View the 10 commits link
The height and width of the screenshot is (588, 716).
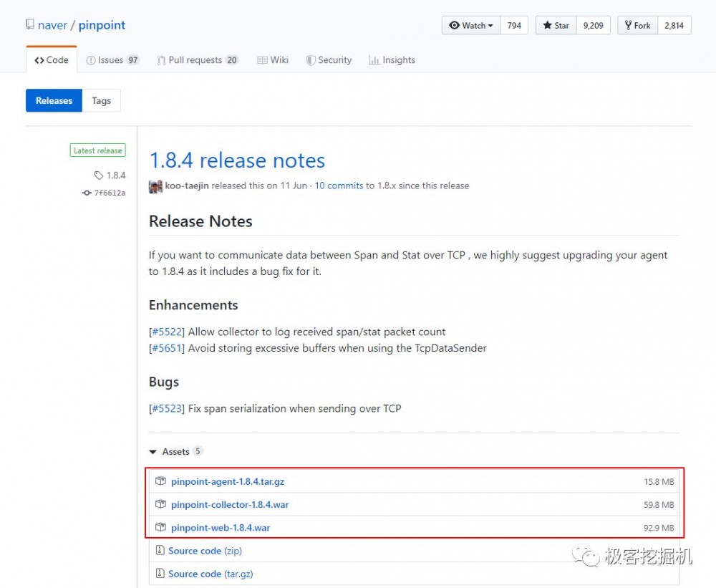coord(339,185)
